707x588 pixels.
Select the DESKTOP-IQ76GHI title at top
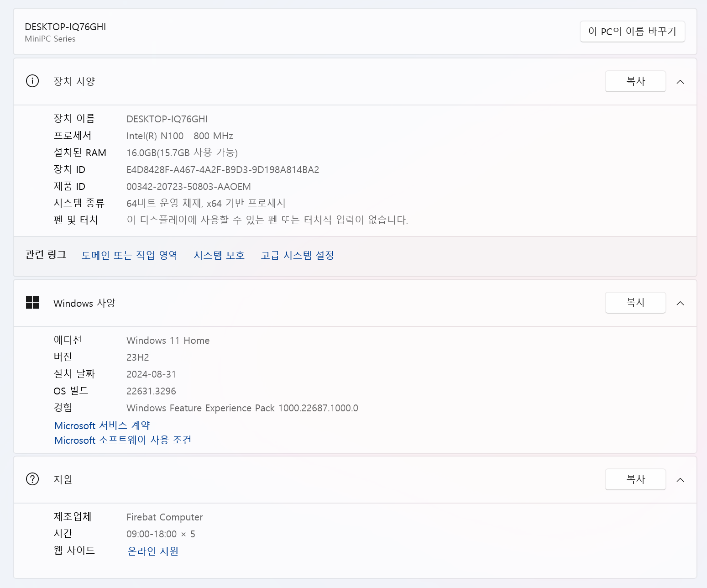(x=65, y=27)
